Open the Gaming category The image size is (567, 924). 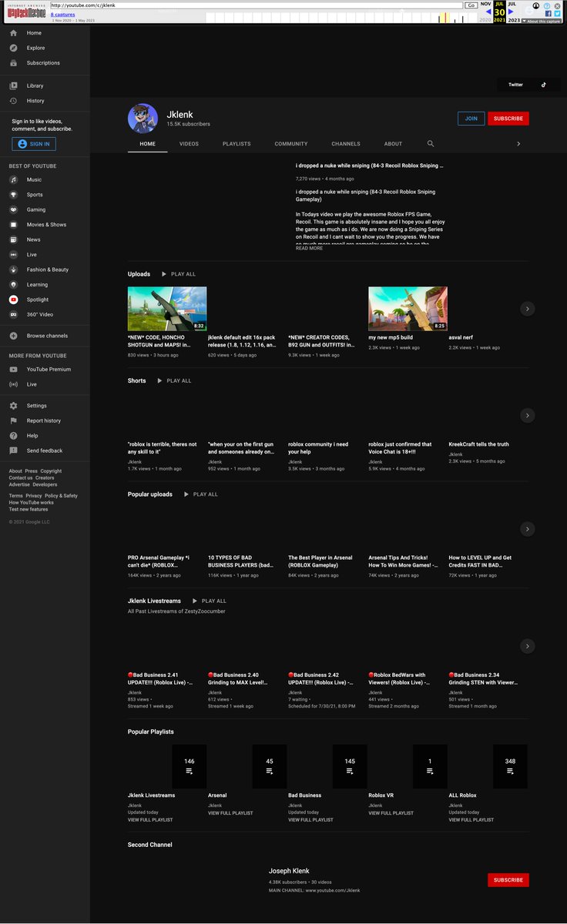45,209
